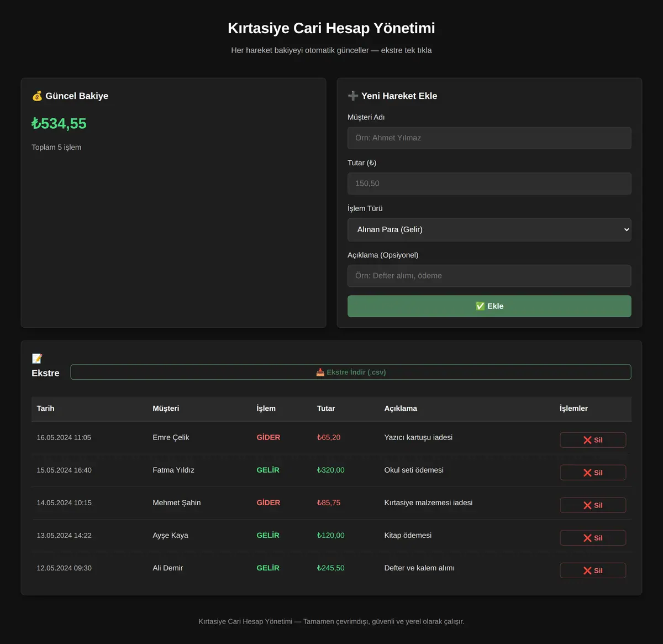663x644 pixels.
Task: Remove the Ayşe Kaya row with Sil
Action: [593, 538]
